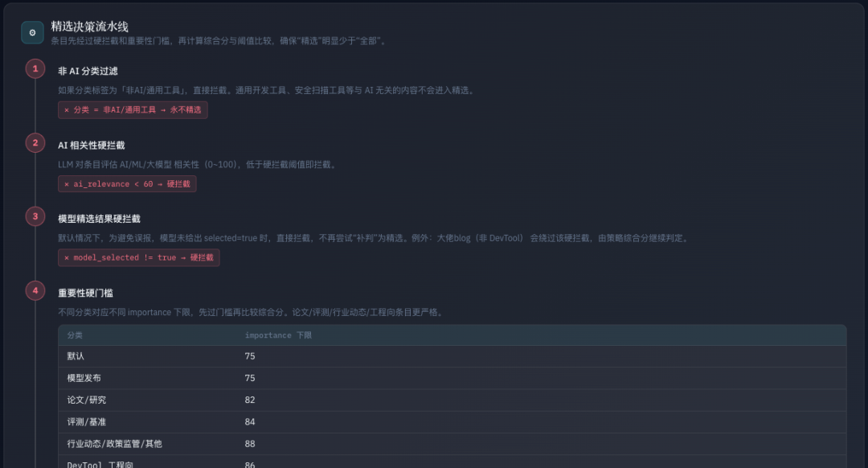
Task: Click the gear icon beside 精选决策流水线 title
Action: 32,31
